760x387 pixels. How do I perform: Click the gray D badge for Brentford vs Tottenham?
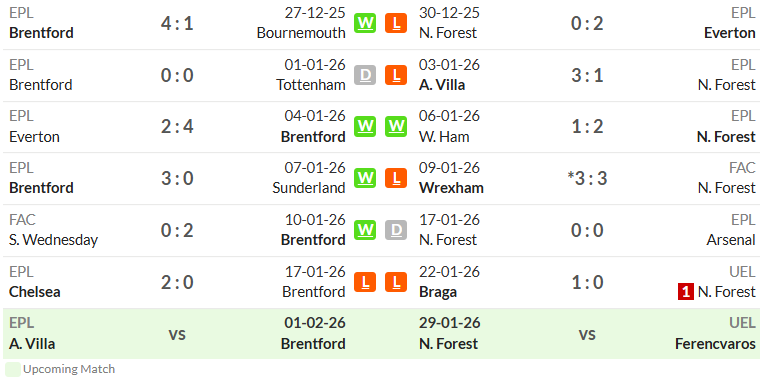pos(365,75)
